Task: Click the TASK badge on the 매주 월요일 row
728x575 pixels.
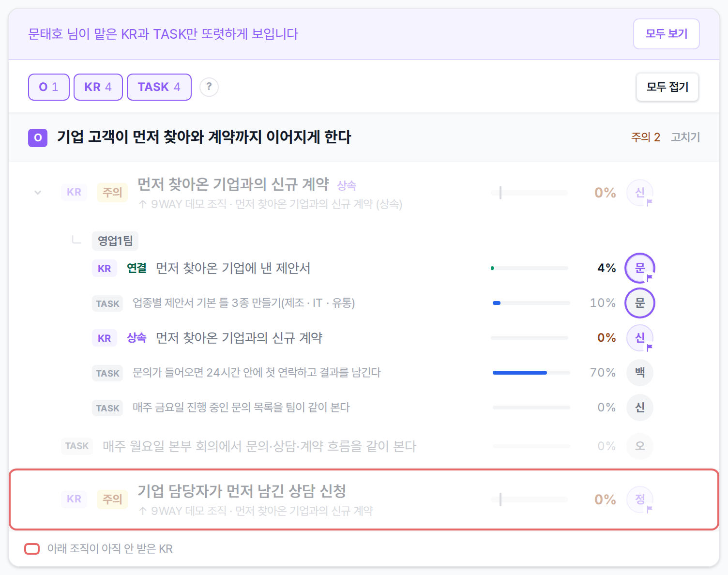Action: click(77, 446)
